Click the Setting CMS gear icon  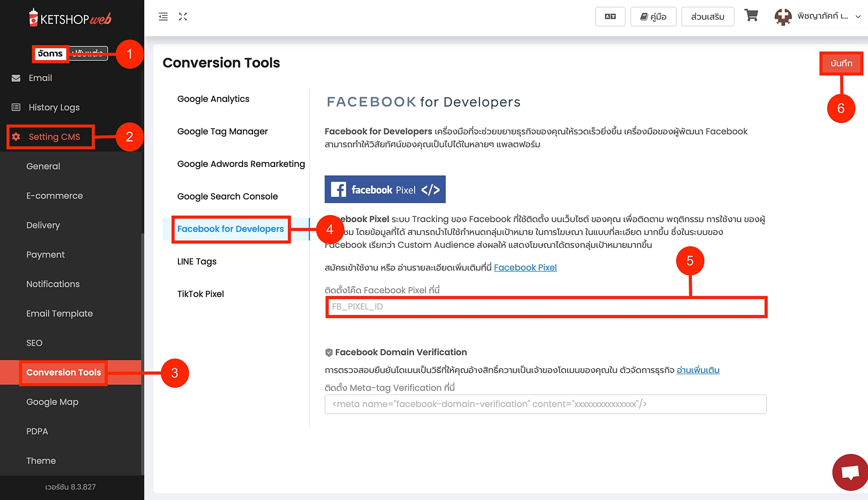click(x=16, y=137)
